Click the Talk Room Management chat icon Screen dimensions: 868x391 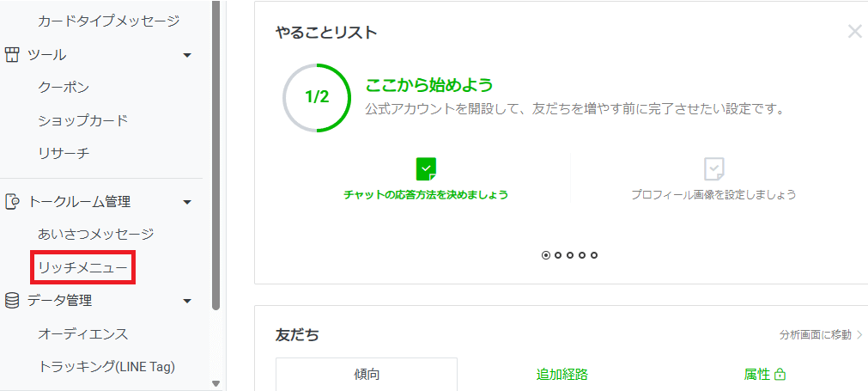12,202
